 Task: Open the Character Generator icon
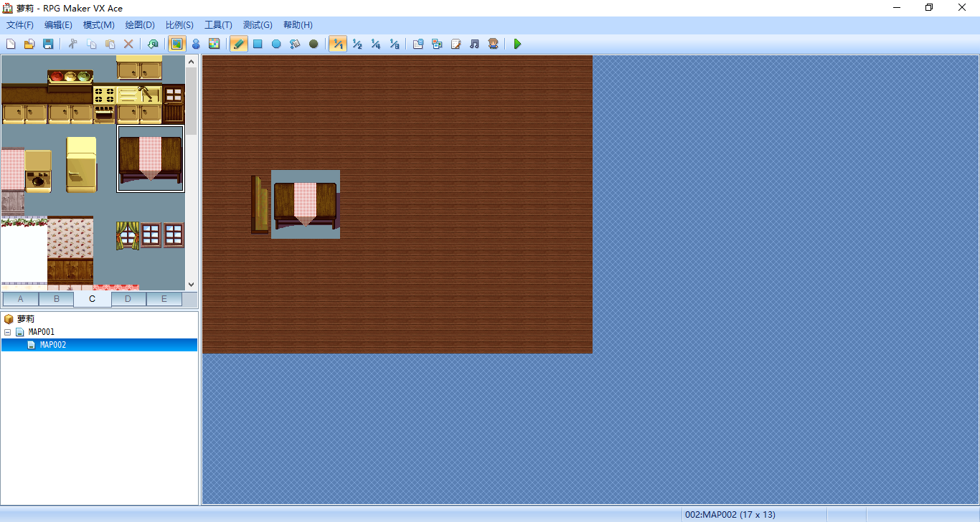pyautogui.click(x=493, y=44)
